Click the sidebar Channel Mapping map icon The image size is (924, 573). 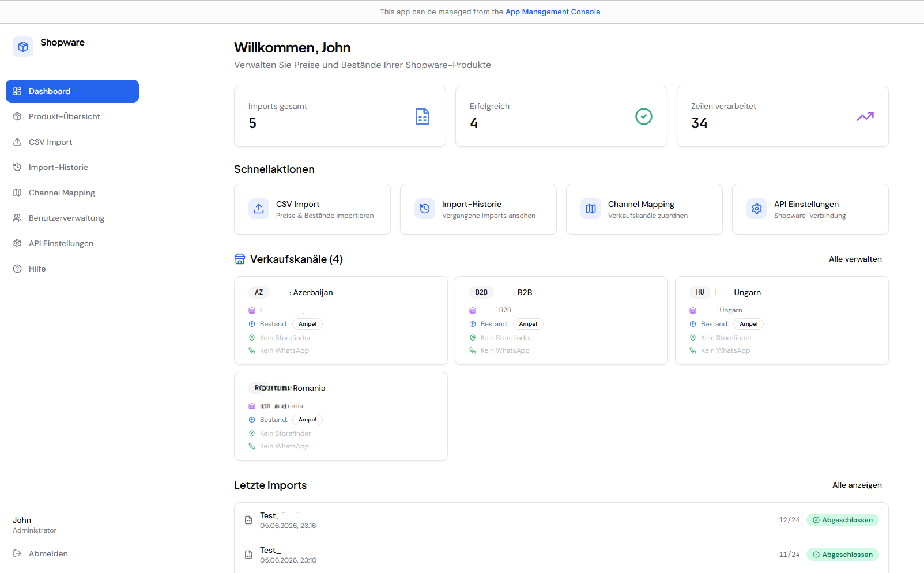pos(17,193)
